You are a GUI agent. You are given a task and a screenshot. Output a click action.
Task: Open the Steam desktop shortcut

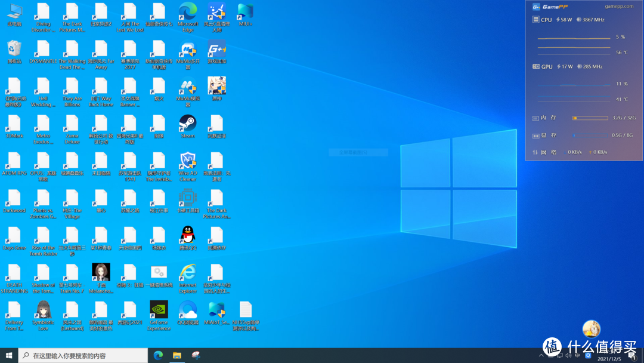pyautogui.click(x=188, y=124)
